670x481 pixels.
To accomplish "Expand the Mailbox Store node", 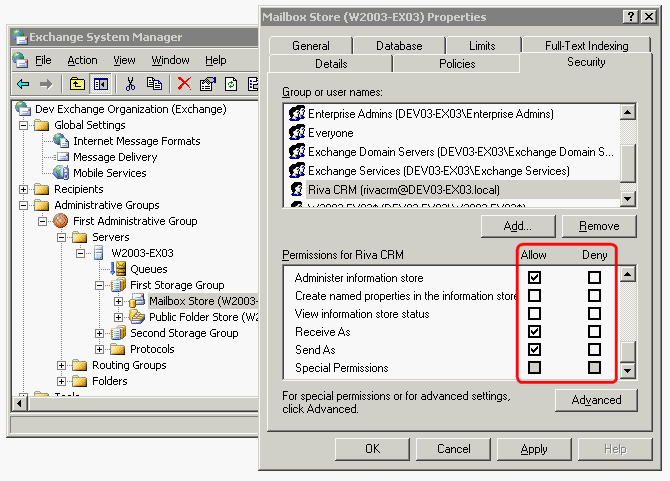I will coord(118,301).
